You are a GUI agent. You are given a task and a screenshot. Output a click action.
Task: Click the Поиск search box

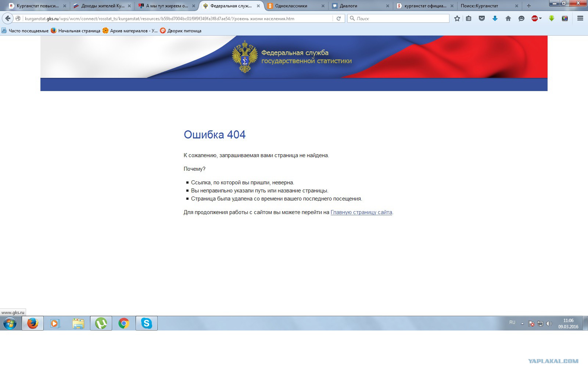pyautogui.click(x=399, y=18)
